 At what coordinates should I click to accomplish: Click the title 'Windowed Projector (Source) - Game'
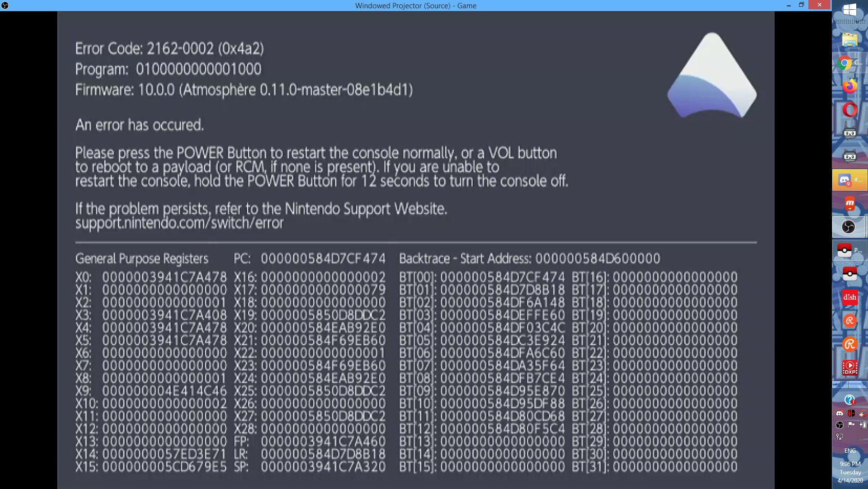[x=415, y=5]
